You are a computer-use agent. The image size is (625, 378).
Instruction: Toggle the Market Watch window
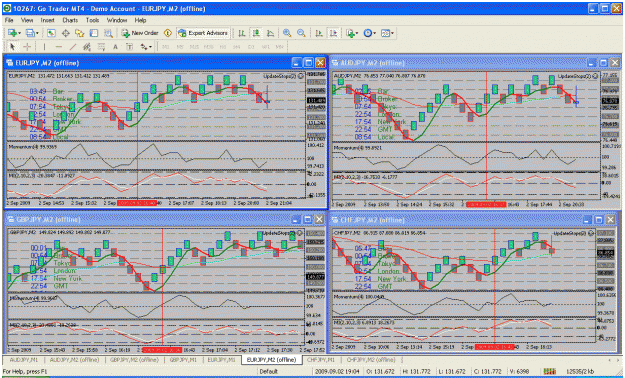point(51,33)
